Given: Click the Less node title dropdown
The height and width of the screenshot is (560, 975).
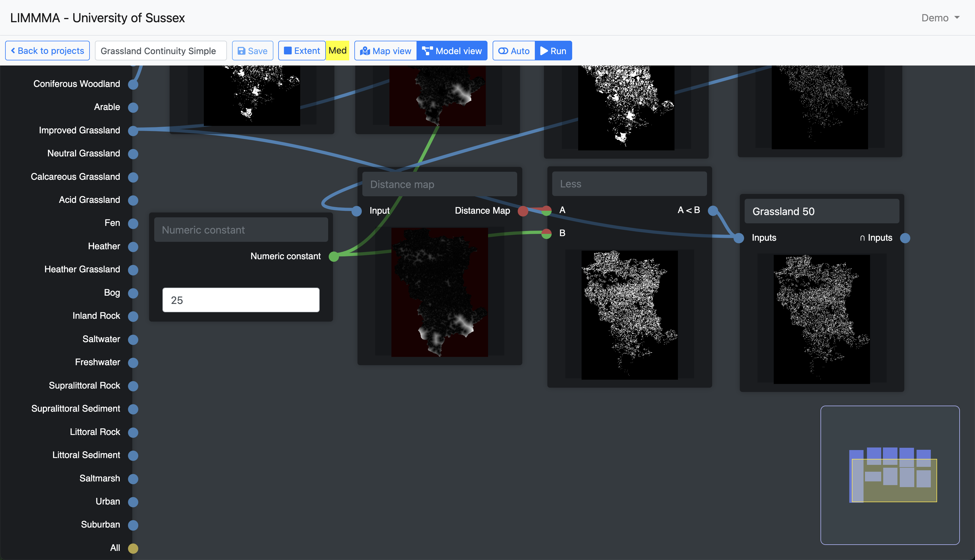Looking at the screenshot, I should pyautogui.click(x=629, y=184).
